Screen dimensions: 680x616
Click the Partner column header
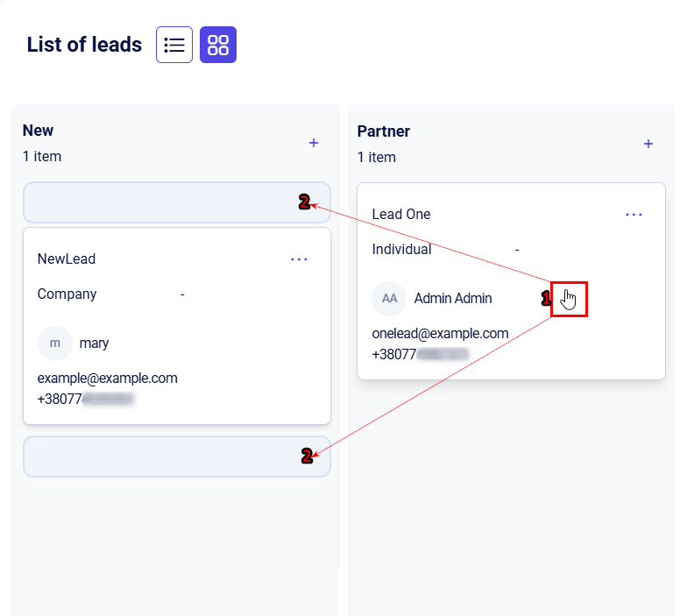click(384, 131)
